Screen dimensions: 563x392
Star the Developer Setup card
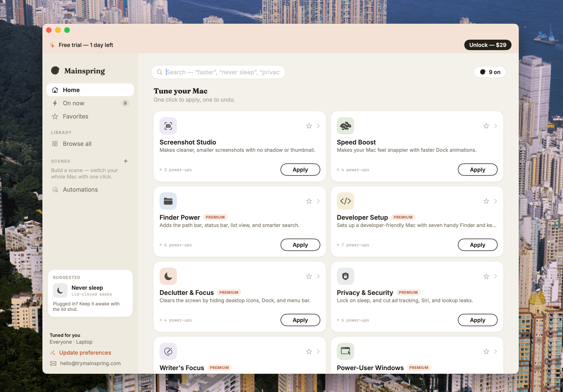click(x=486, y=201)
